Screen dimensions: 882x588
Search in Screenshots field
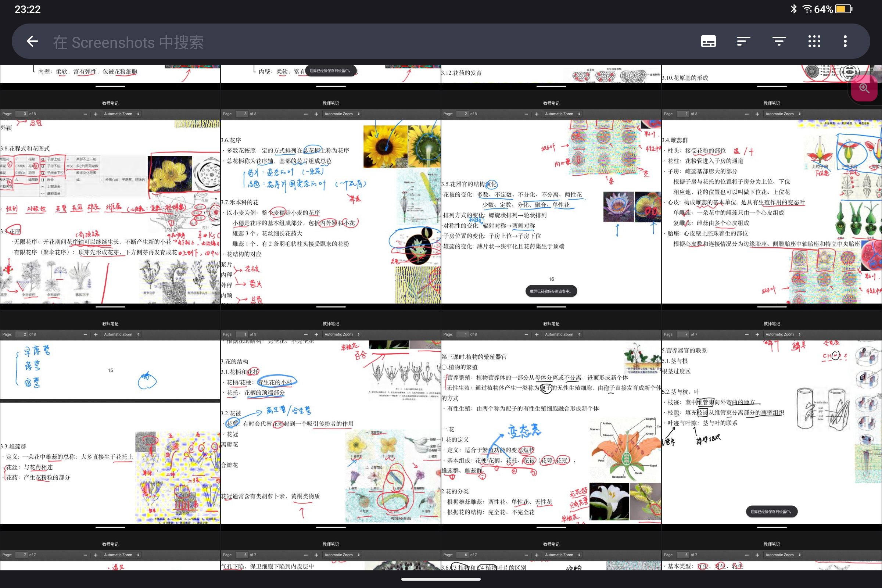click(x=128, y=42)
